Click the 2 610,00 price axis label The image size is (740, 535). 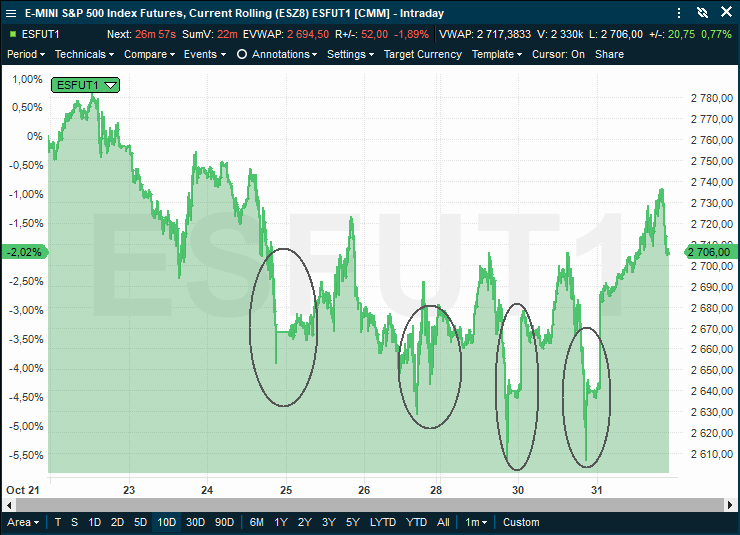(712, 454)
